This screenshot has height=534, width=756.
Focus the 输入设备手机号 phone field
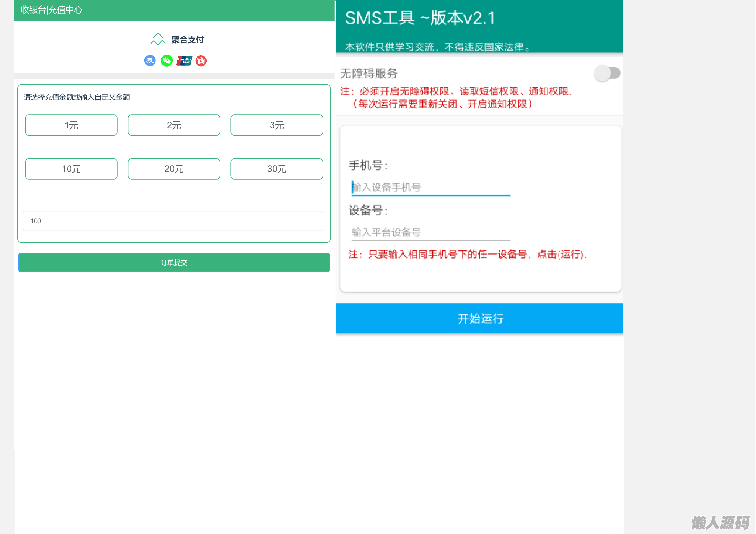click(431, 188)
